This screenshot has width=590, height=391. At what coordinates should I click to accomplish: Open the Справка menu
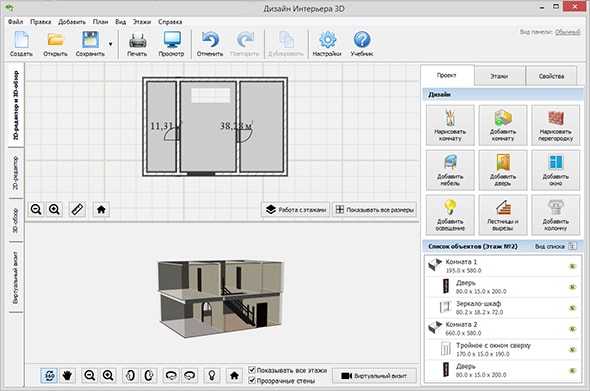tap(170, 22)
